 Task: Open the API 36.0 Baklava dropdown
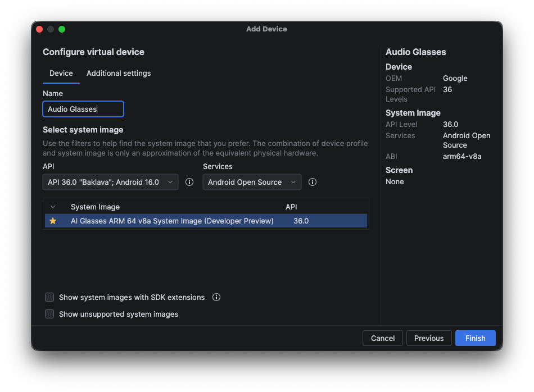pyautogui.click(x=110, y=182)
